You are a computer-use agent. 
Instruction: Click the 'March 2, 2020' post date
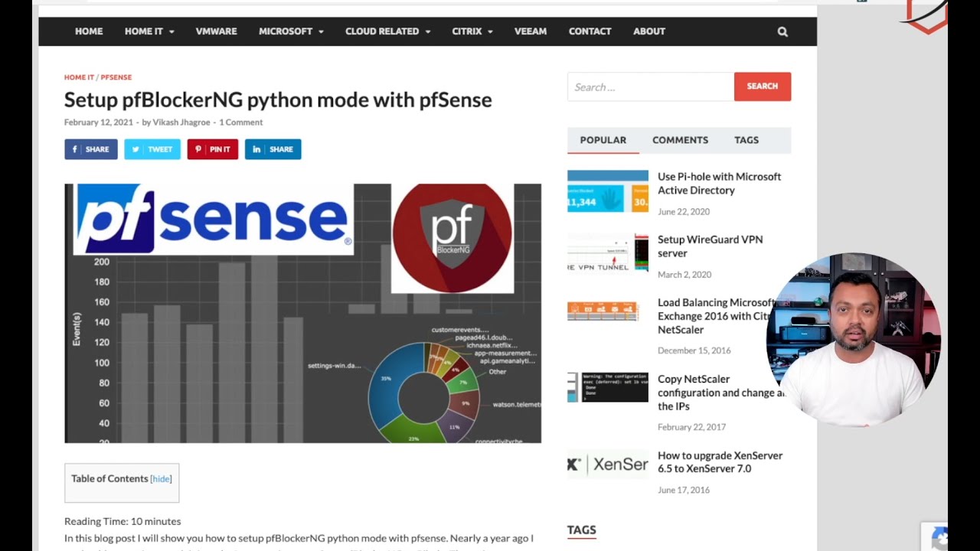pyautogui.click(x=684, y=275)
